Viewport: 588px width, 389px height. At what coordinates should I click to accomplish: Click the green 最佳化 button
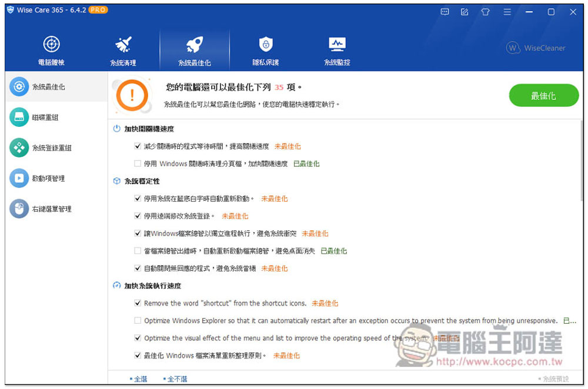(x=543, y=96)
